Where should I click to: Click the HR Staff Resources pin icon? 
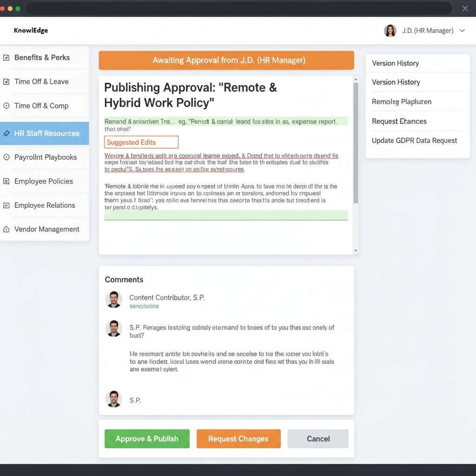(6, 133)
